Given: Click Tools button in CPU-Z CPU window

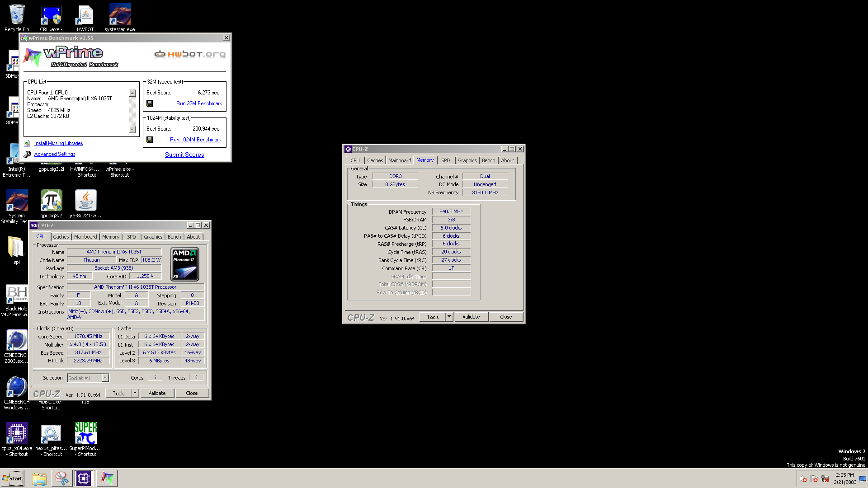Looking at the screenshot, I should [118, 393].
